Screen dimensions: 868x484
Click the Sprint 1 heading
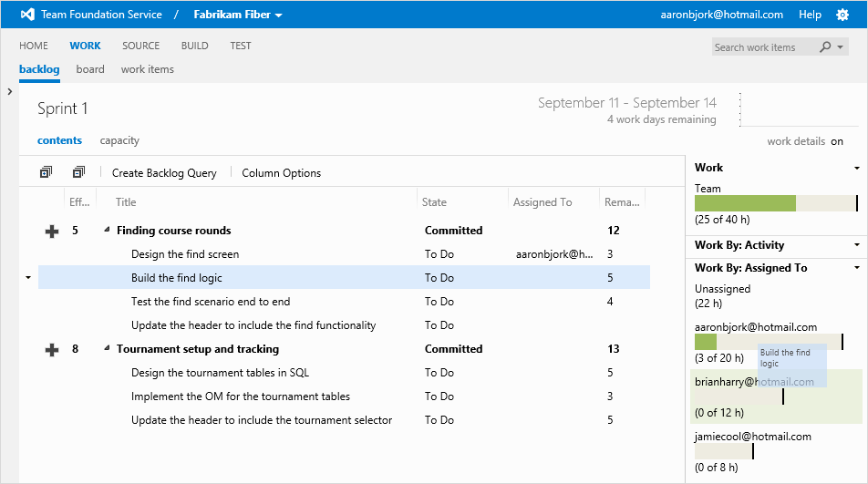click(x=63, y=108)
